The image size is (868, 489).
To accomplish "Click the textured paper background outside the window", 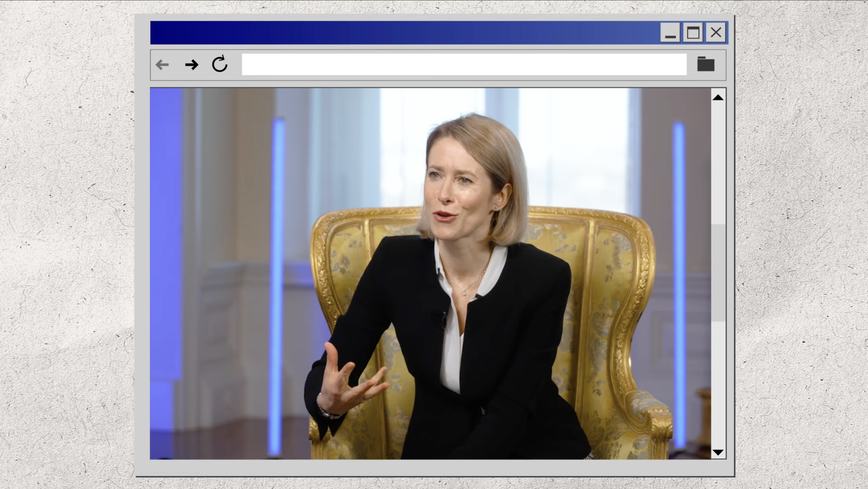I will [x=66, y=243].
